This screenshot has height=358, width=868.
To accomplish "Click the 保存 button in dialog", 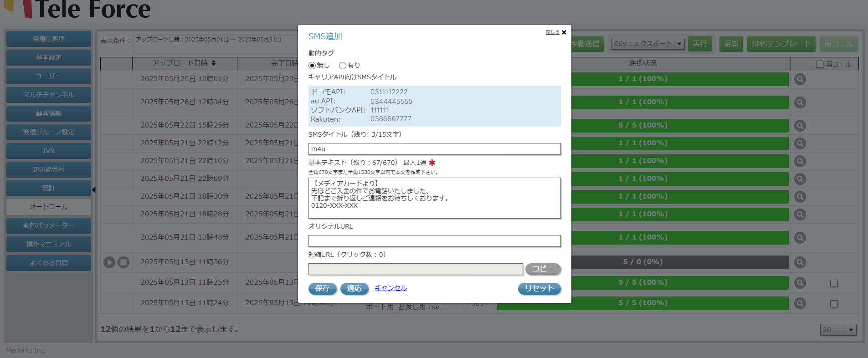I will pos(322,288).
